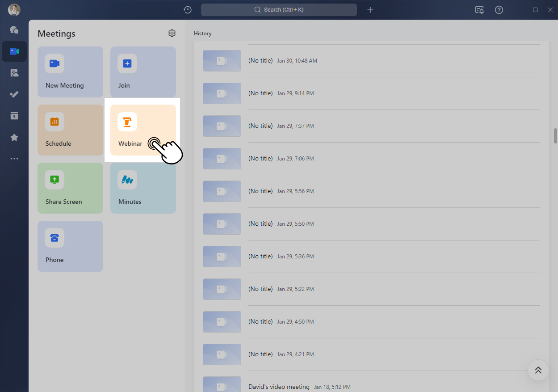Open the meeting thumbnail from Jan 30, 10:48 AM
The width and height of the screenshot is (558, 392).
coord(222,61)
